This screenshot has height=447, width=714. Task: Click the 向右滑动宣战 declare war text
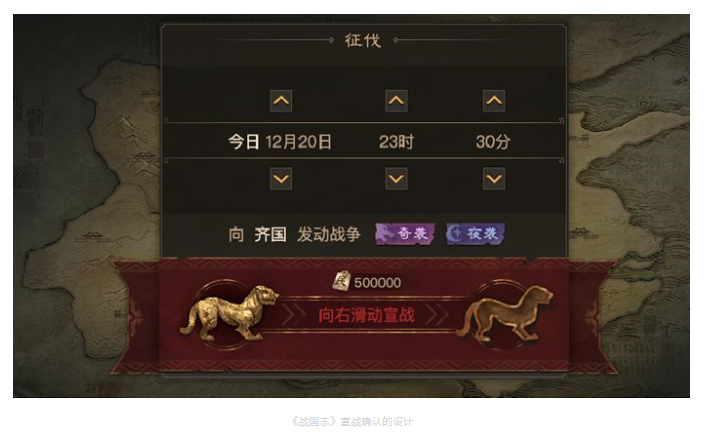(x=366, y=315)
